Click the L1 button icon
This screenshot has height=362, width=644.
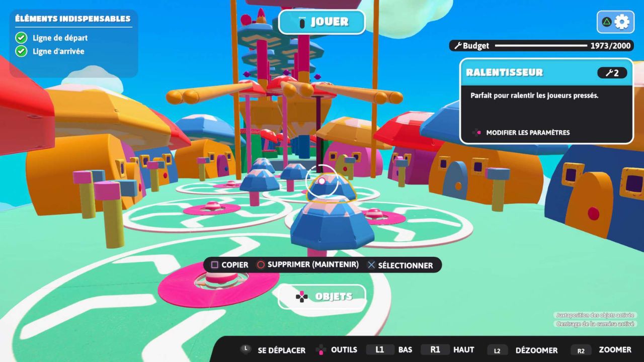(x=379, y=349)
